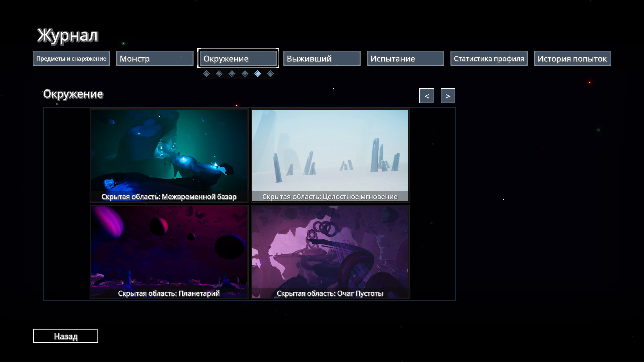Image resolution: width=644 pixels, height=362 pixels.
Task: Click the second diamond page indicator
Action: [x=219, y=74]
